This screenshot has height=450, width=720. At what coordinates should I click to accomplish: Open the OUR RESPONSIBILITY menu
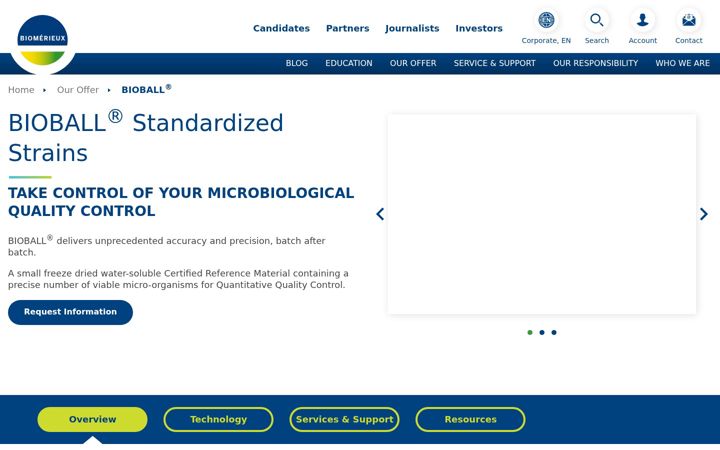596,63
